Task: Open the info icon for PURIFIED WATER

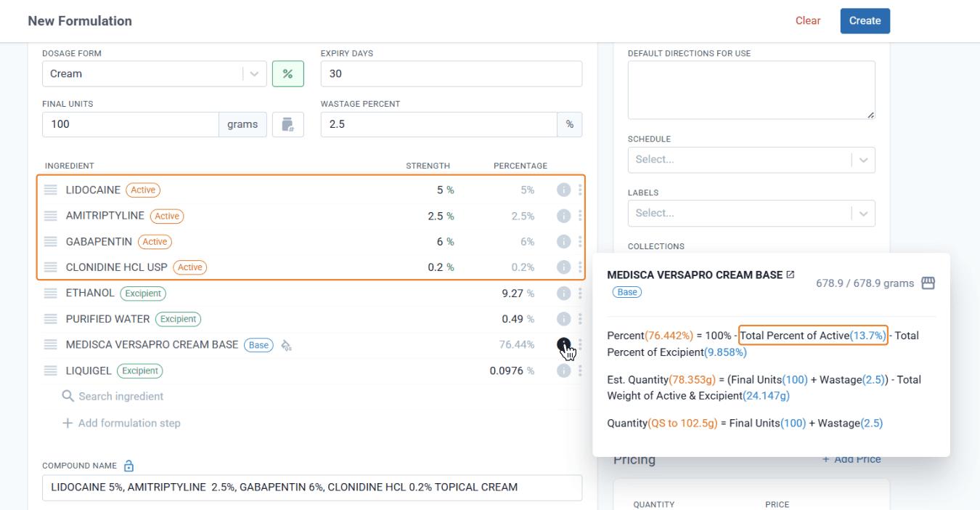Action: (563, 319)
